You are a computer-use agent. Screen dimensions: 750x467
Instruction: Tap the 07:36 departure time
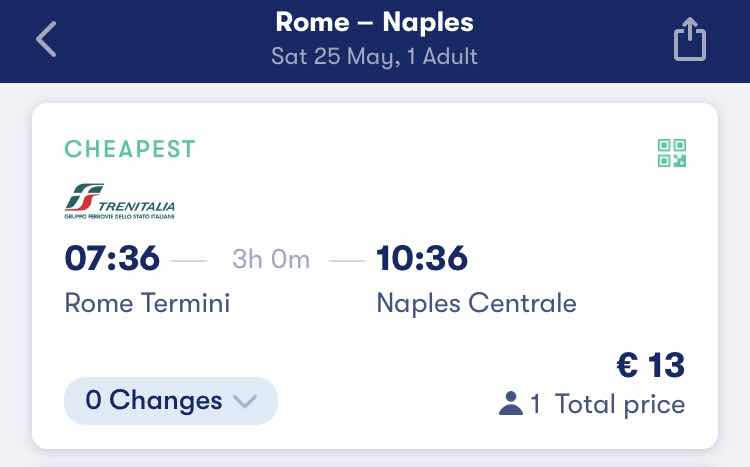point(112,258)
